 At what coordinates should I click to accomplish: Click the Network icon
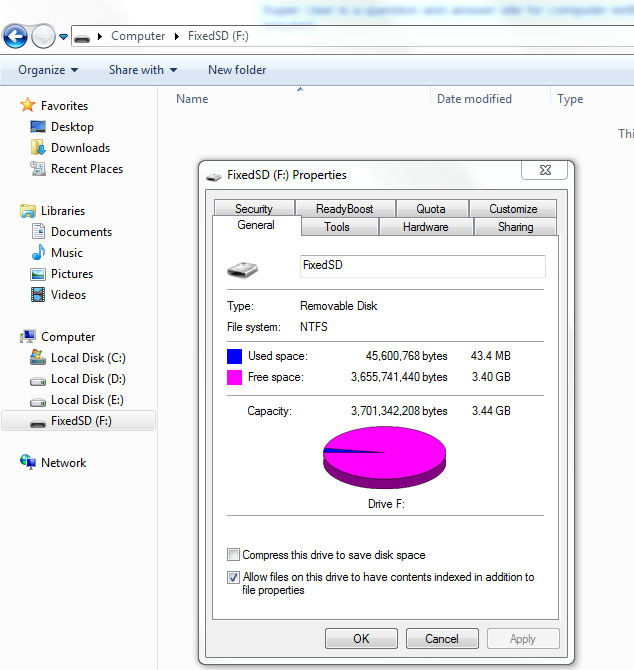28,462
